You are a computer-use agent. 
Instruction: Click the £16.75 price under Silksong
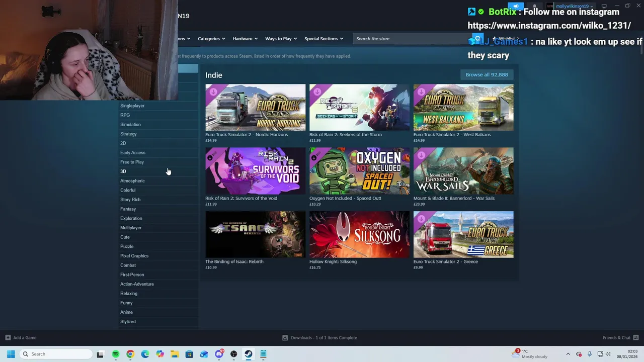[x=315, y=267]
